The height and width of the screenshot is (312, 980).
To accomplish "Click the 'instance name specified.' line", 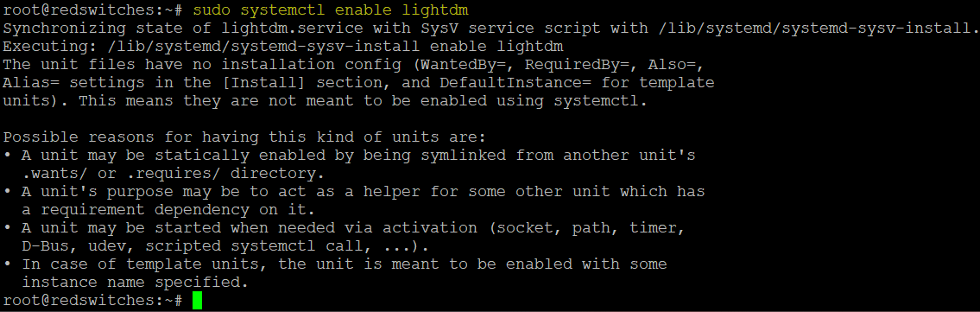I will 136,283.
